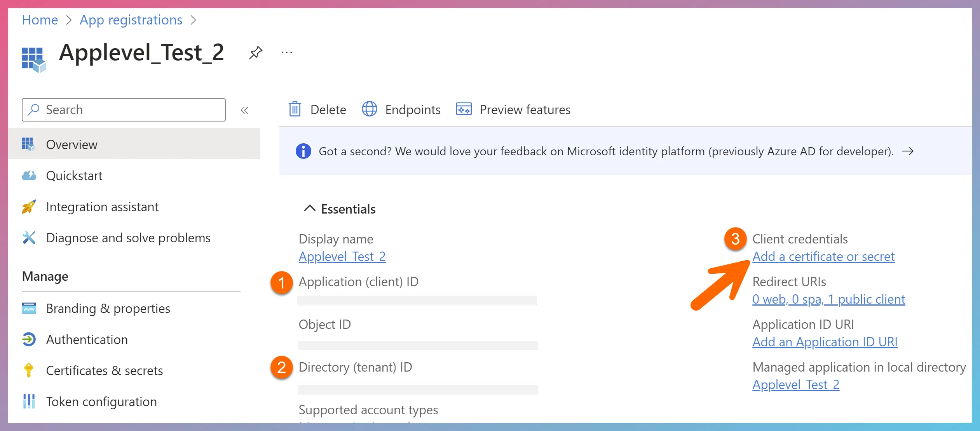The width and height of the screenshot is (980, 431).
Task: Click the Quickstart cloud icon
Action: [29, 176]
